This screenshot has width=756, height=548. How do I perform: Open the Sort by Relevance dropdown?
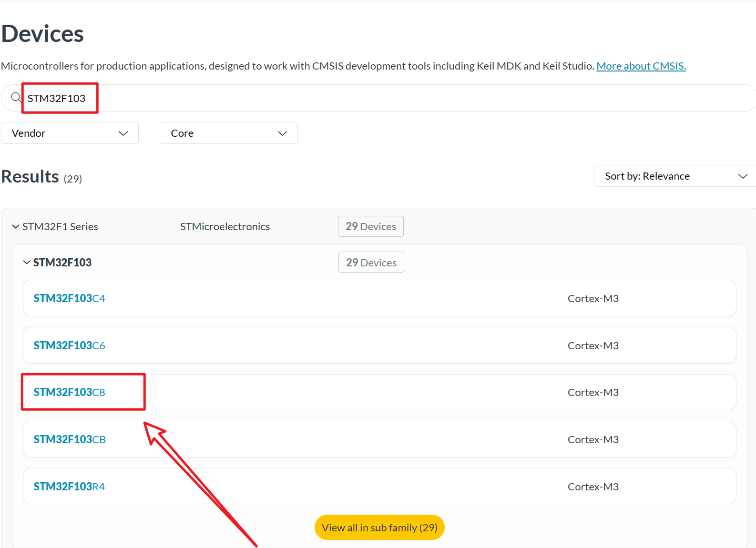[674, 176]
